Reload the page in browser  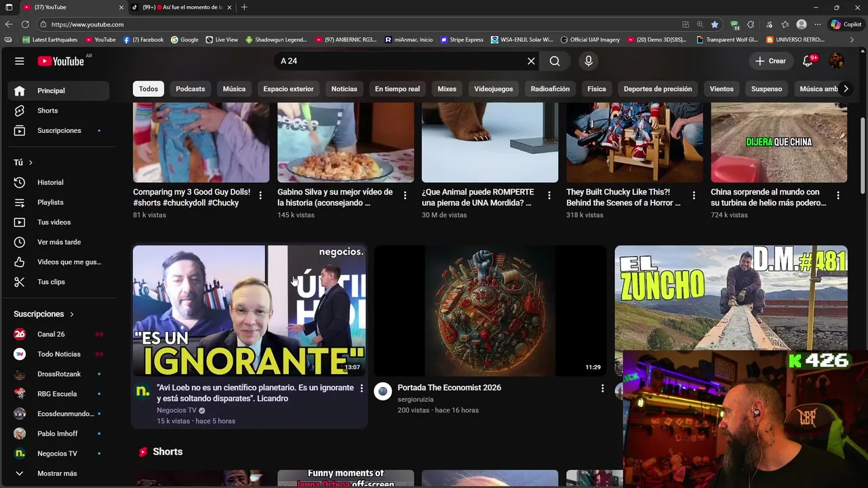click(x=25, y=24)
